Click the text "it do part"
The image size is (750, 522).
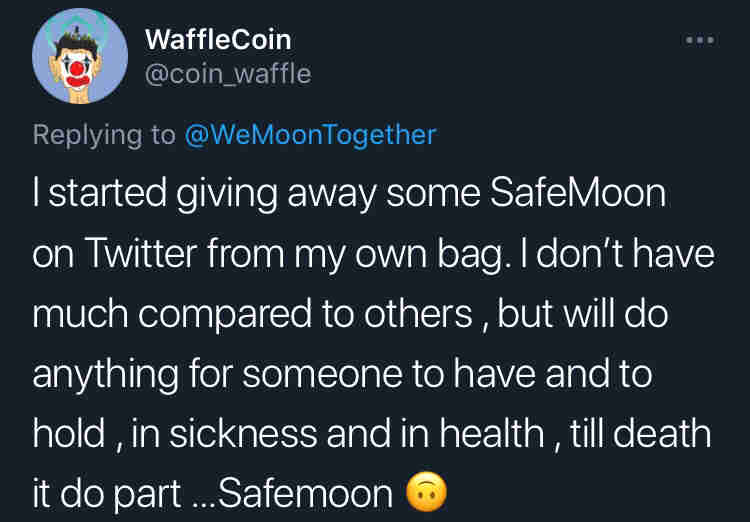[x=106, y=494]
